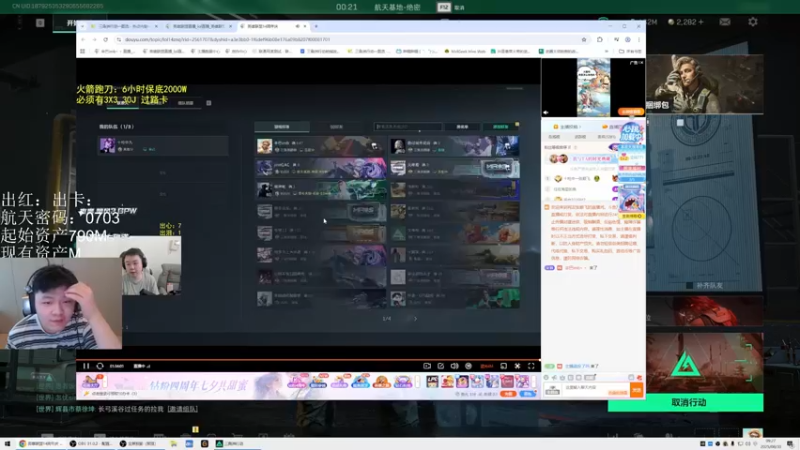
Task: Toggle the green switch in chat footer
Action: pyautogui.click(x=549, y=366)
